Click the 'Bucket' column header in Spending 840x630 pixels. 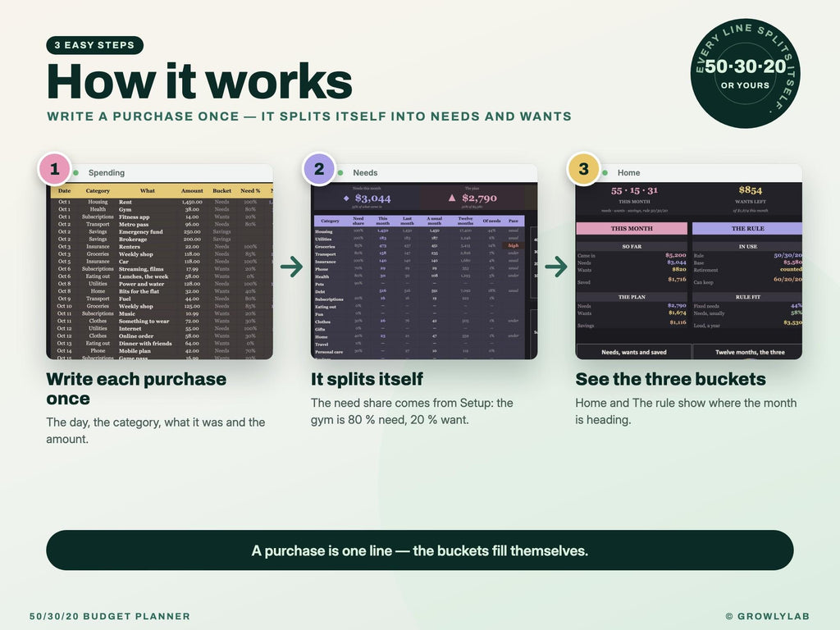pos(221,190)
